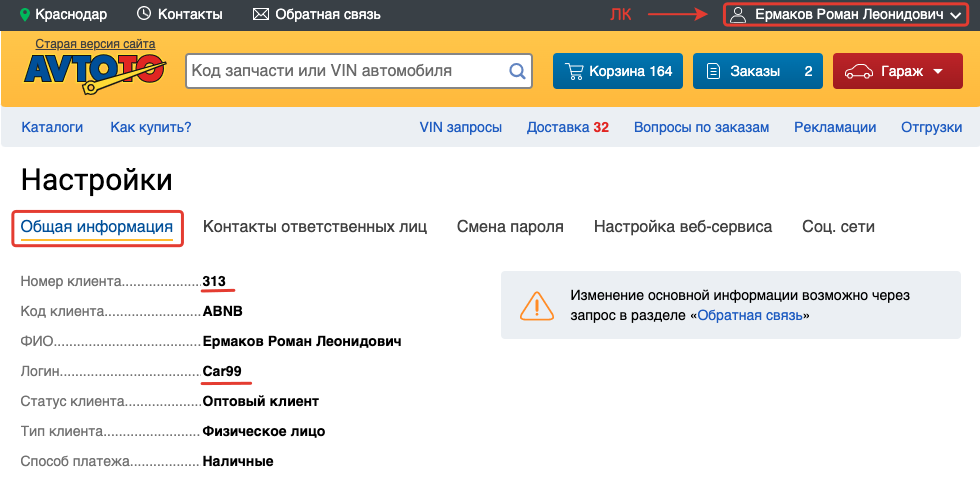Click the Способ платежа label
980x477 pixels.
[x=75, y=462]
